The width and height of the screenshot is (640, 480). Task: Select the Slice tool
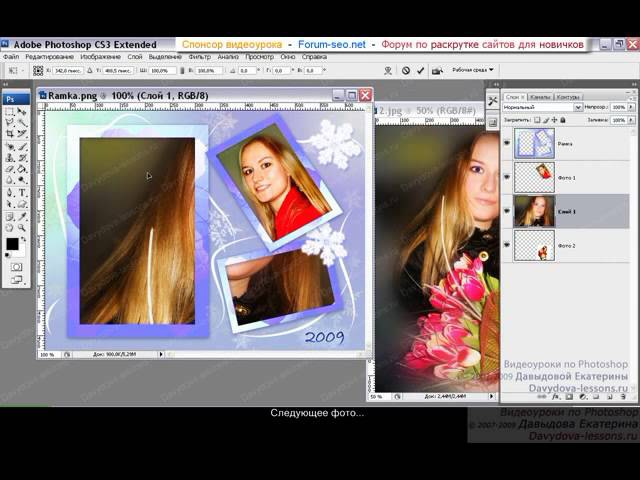click(x=22, y=133)
